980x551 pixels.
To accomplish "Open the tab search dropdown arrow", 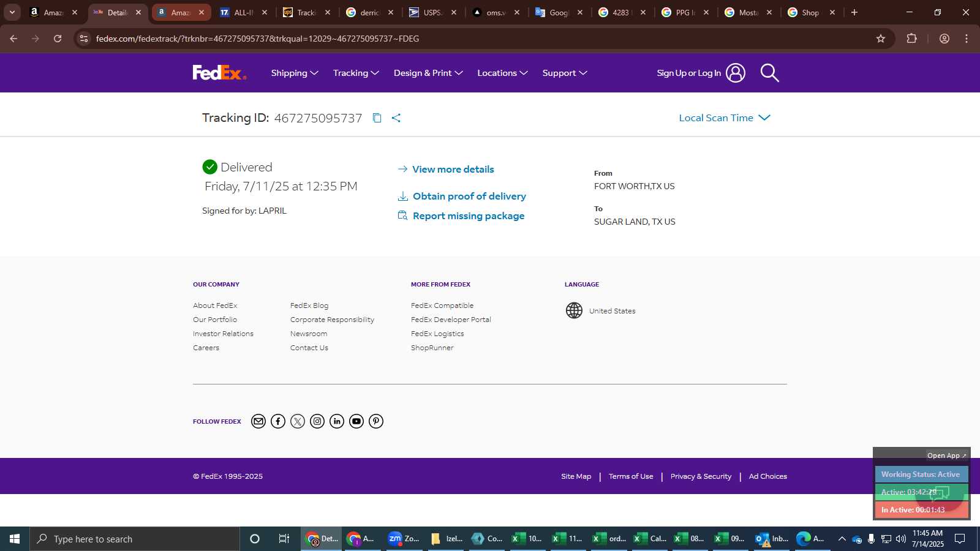I will (x=12, y=12).
